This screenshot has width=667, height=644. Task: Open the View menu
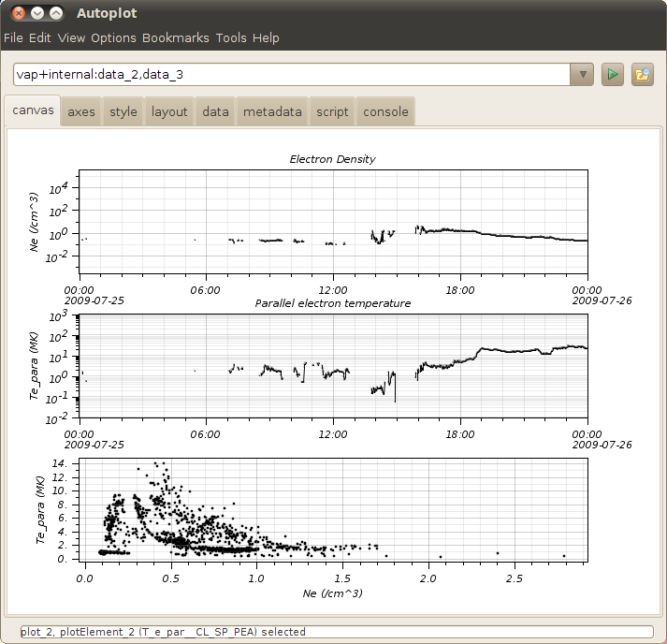coord(71,38)
